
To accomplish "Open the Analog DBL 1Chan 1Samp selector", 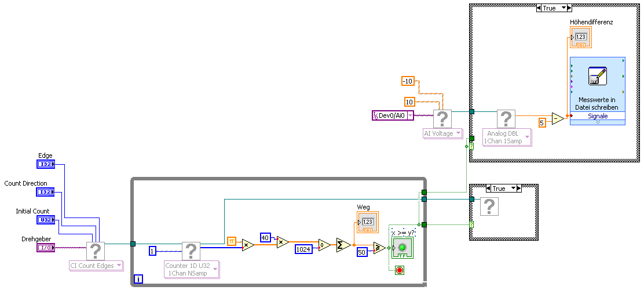I will coord(506,138).
